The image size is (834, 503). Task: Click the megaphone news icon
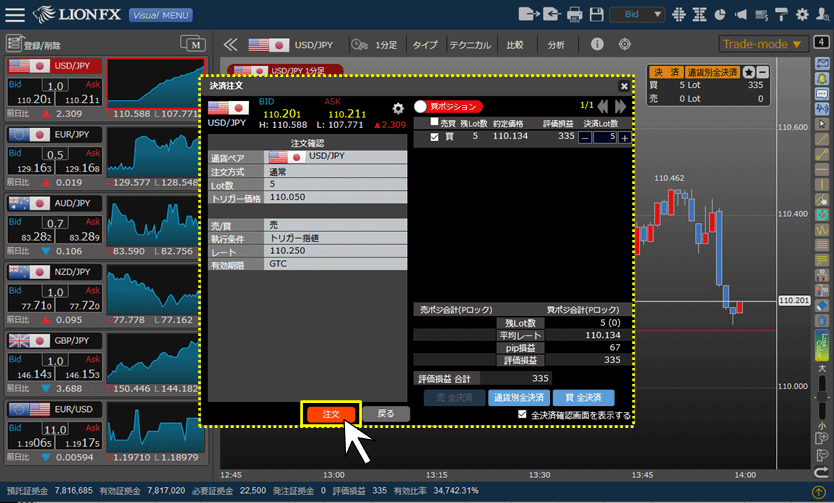pyautogui.click(x=740, y=14)
